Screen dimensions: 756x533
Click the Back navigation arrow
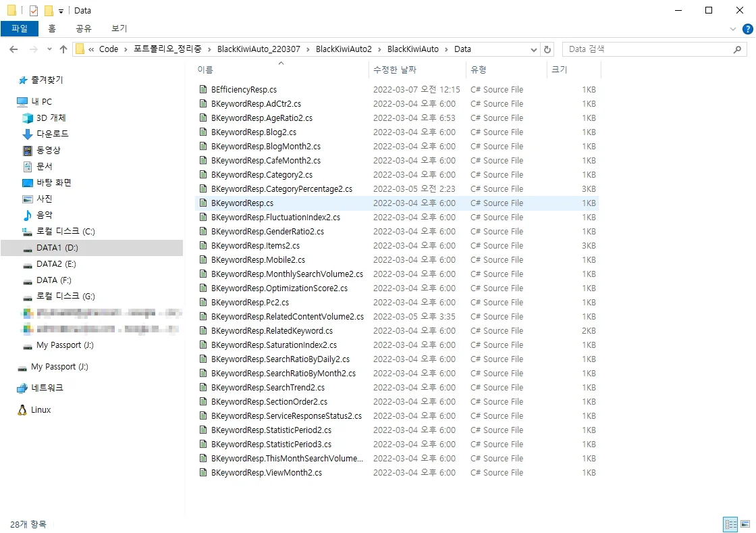(13, 49)
